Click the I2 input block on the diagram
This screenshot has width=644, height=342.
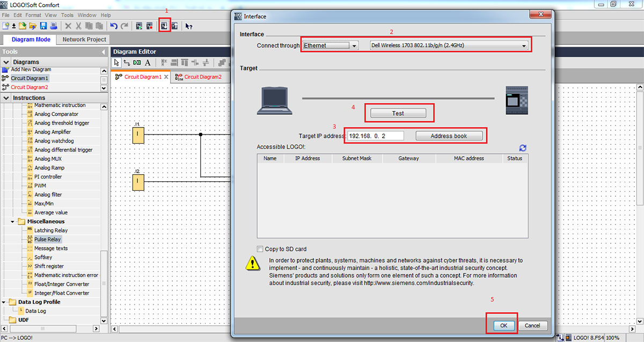[138, 182]
